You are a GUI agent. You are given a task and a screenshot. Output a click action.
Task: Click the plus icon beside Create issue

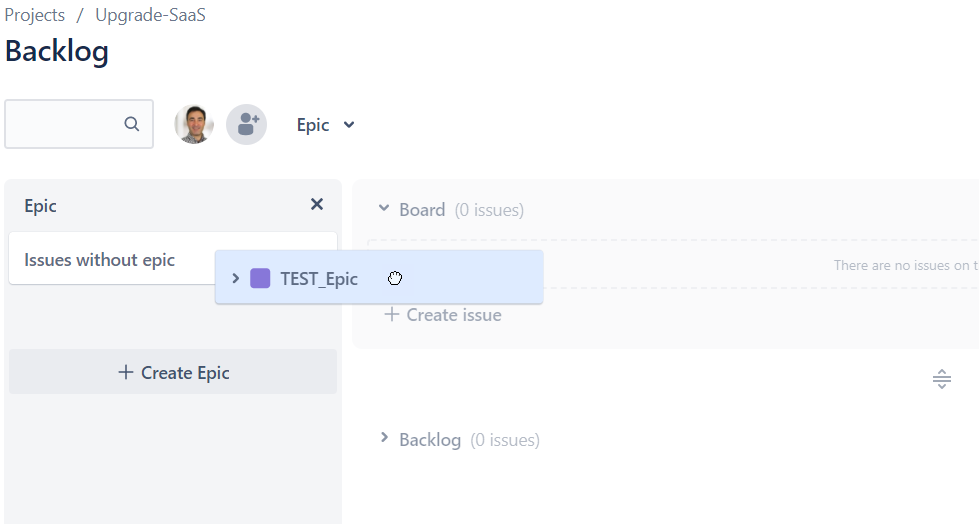click(x=391, y=314)
